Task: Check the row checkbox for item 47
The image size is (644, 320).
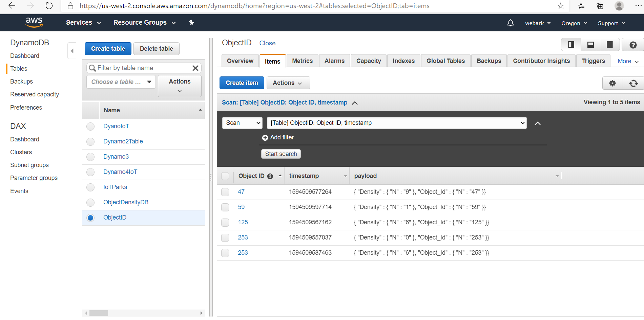Action: [x=225, y=192]
